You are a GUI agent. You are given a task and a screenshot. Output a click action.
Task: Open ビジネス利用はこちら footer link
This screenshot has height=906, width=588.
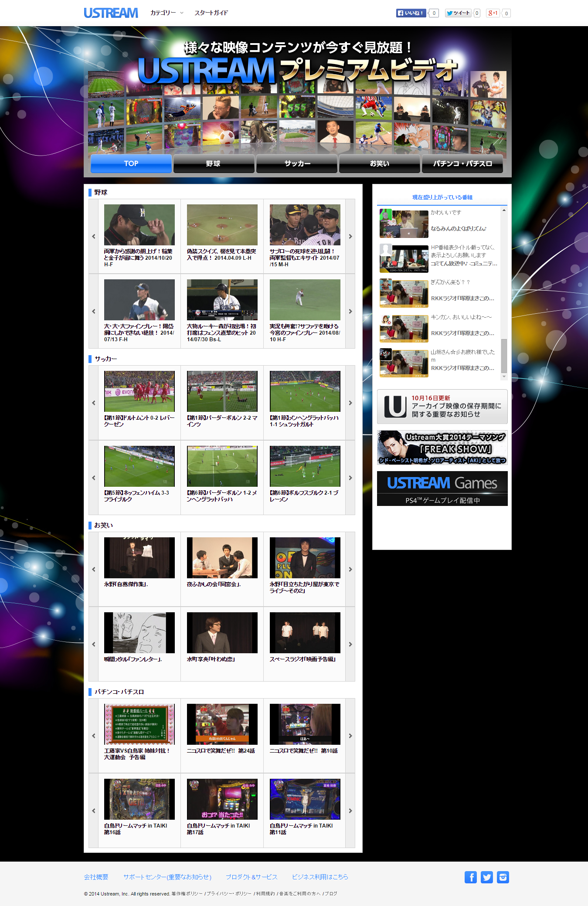click(320, 877)
